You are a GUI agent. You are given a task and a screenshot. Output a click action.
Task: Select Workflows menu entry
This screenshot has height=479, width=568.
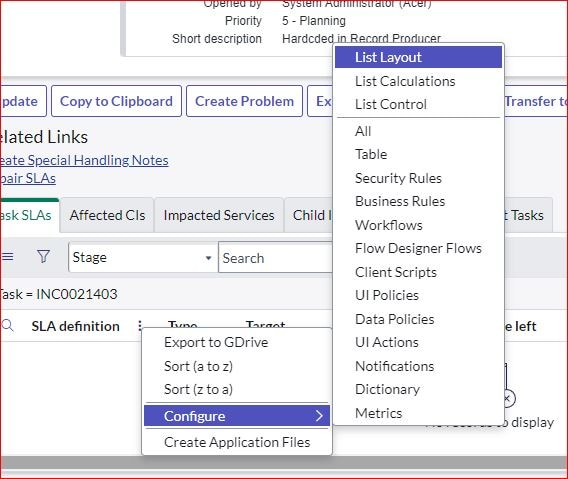pyautogui.click(x=389, y=225)
